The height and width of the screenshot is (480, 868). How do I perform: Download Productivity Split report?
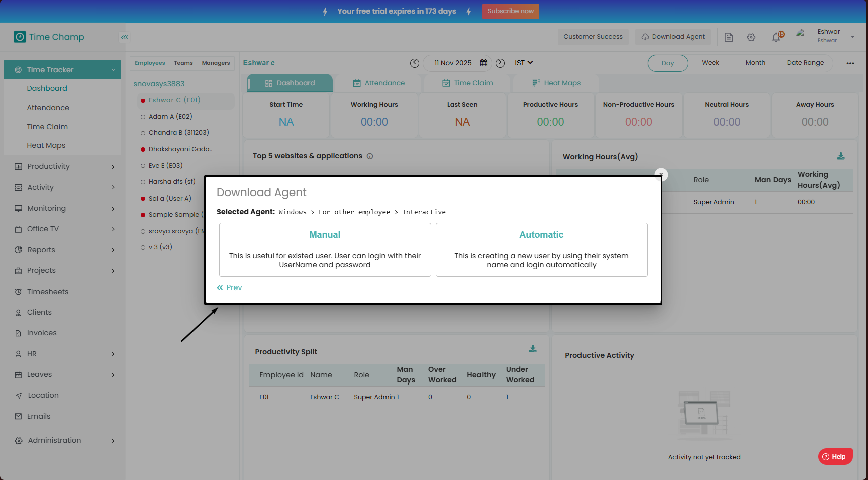point(533,349)
